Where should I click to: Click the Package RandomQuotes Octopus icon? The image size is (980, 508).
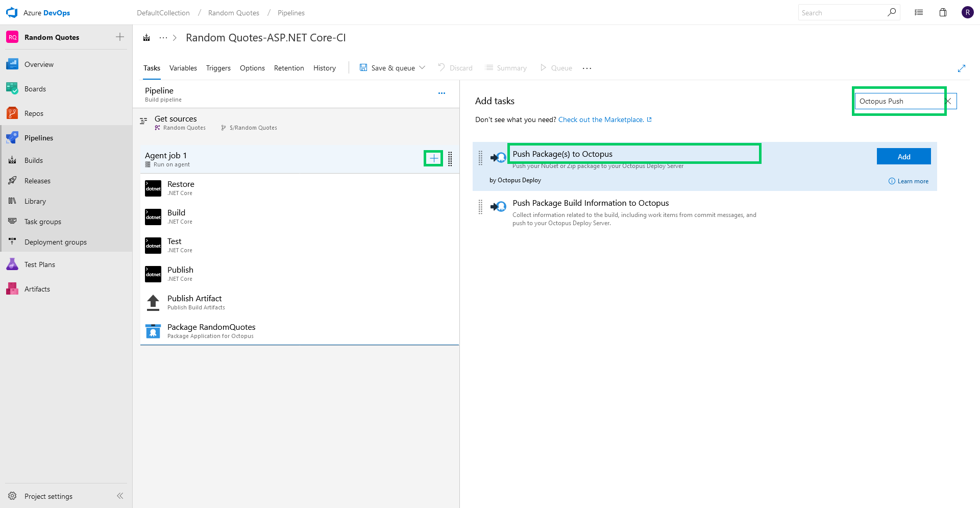point(153,331)
